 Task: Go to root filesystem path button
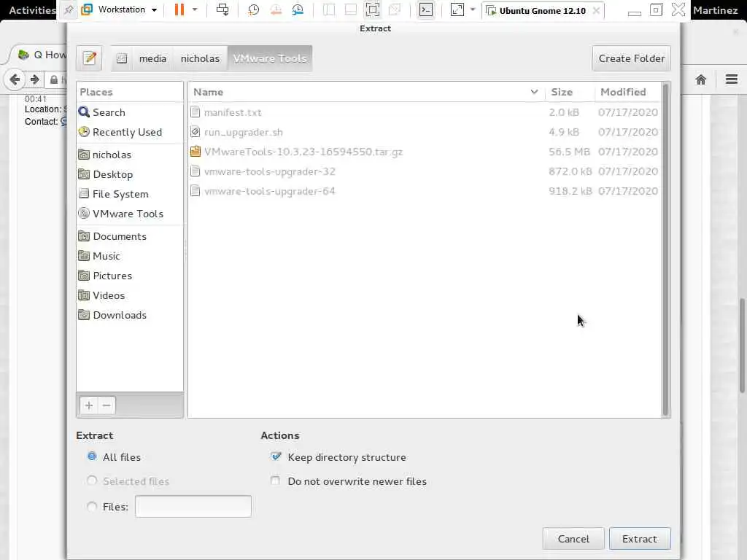(122, 58)
